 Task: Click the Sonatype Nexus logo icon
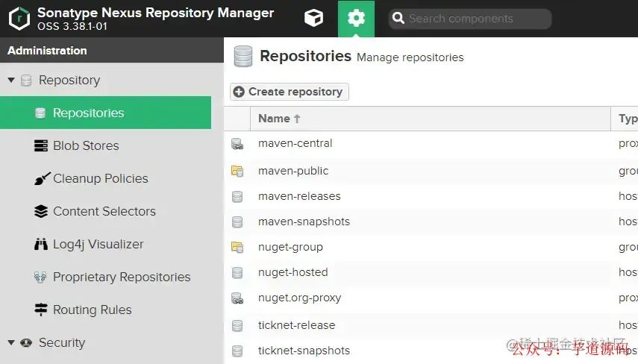19,19
